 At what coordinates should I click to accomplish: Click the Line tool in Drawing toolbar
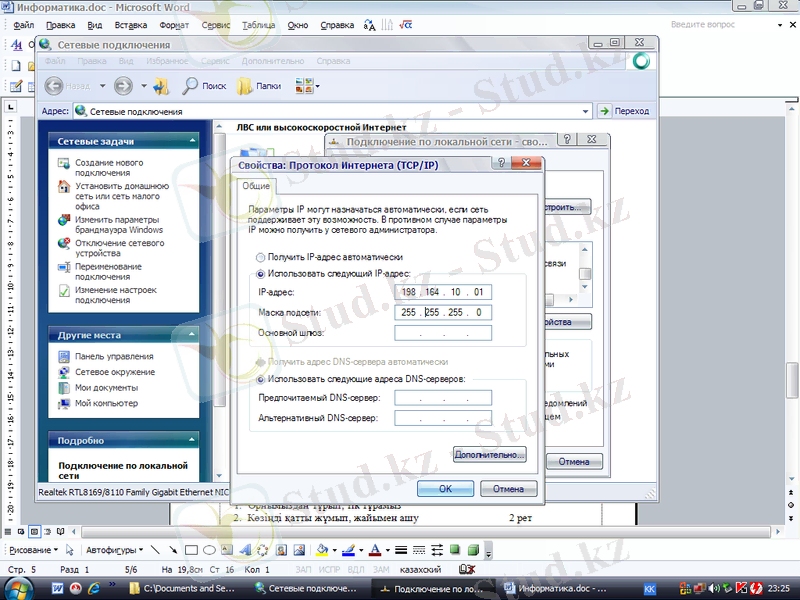coord(154,550)
